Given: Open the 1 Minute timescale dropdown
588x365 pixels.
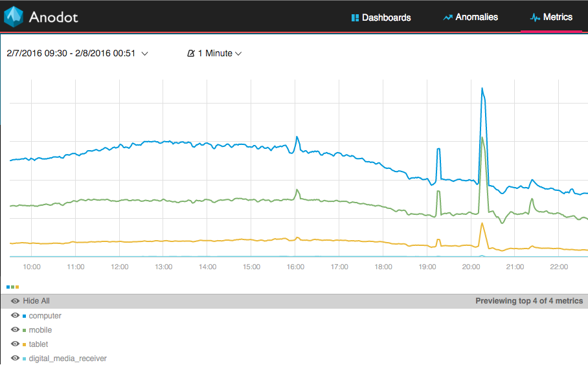Looking at the screenshot, I should (x=214, y=54).
